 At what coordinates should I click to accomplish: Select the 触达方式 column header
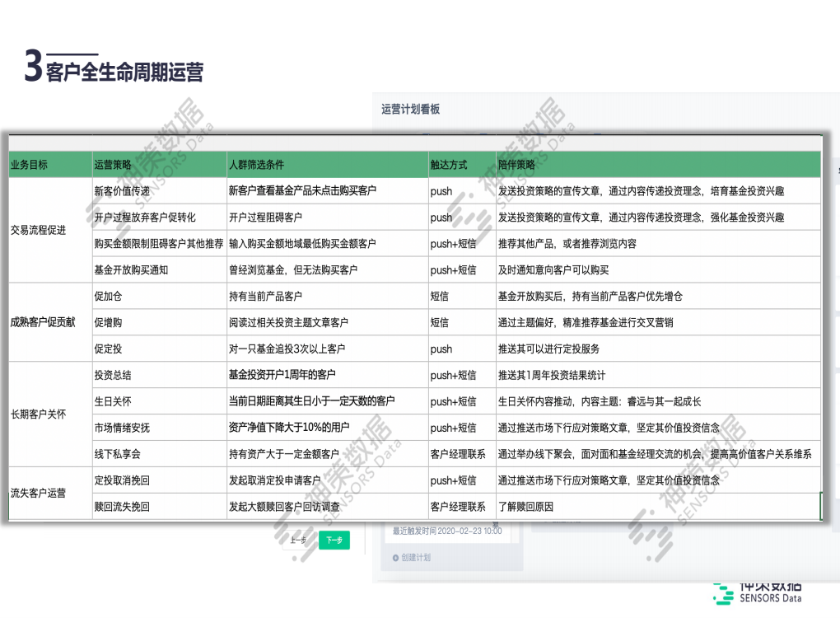point(448,165)
